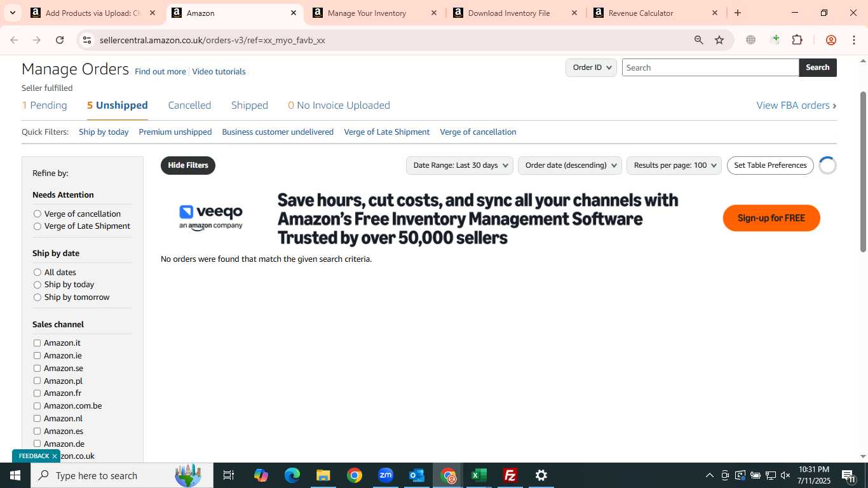Go back to previous page
868x488 pixels.
[x=14, y=40]
